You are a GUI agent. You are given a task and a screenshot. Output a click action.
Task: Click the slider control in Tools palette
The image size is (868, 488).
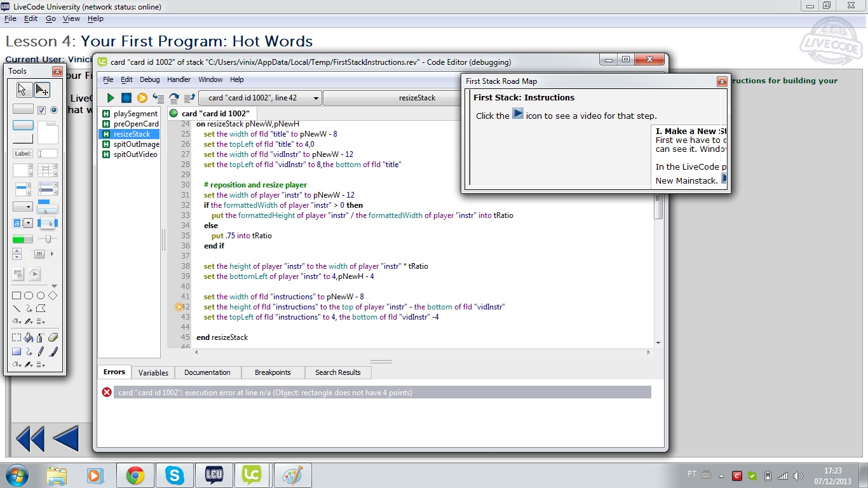[47, 240]
